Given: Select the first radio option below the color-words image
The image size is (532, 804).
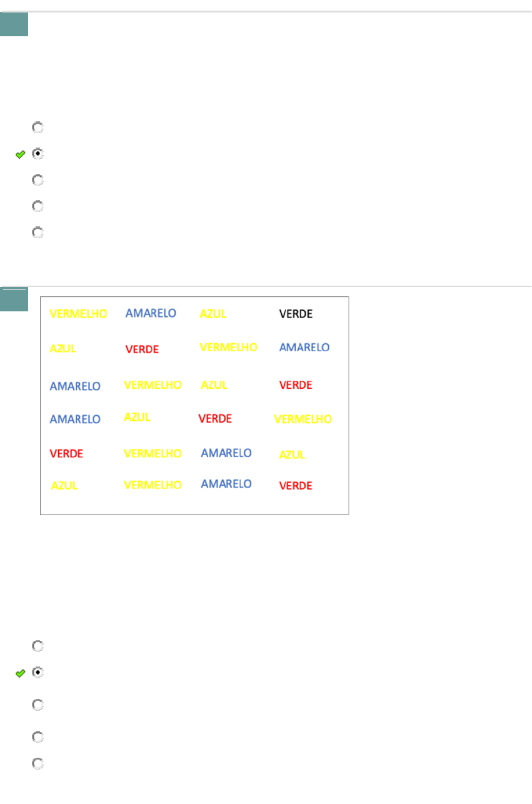Looking at the screenshot, I should [38, 646].
